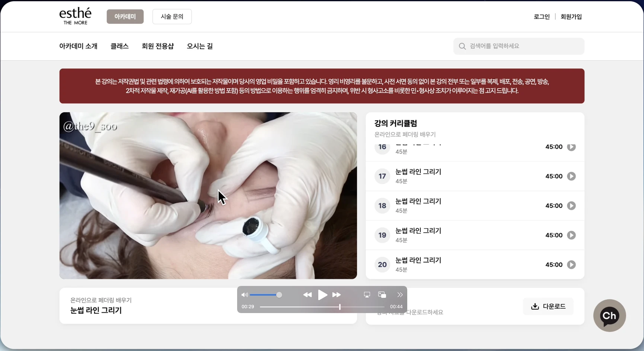The width and height of the screenshot is (644, 351).
Task: Click the 00:44 remaining time label
Action: [396, 307]
